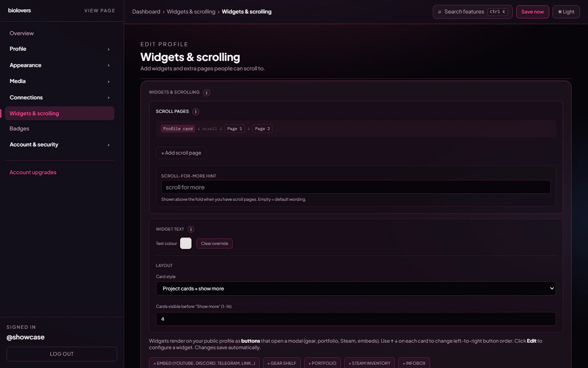Select the Page 1 chip in Scroll Pages
Viewport: 588px width, 368px height.
(234, 128)
